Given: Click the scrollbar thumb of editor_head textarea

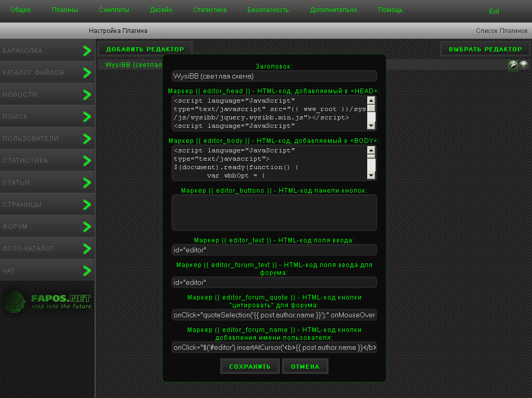Looking at the screenshot, I should coord(371,108).
